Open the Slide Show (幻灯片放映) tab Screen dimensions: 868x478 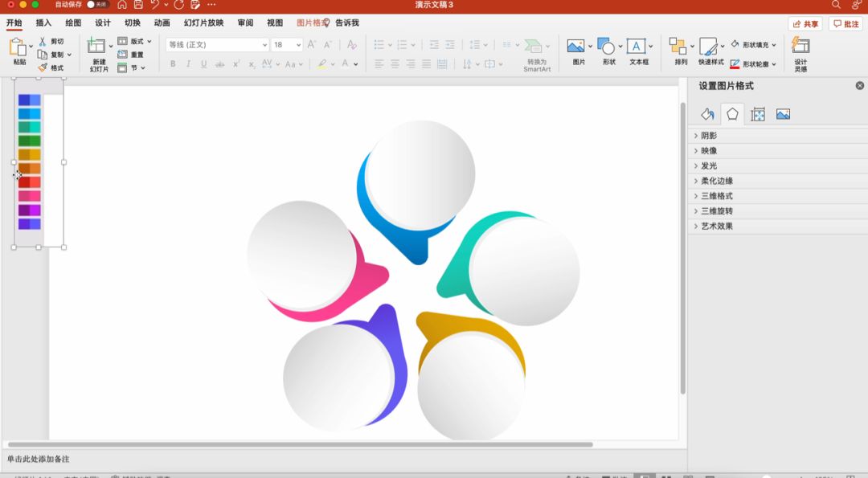click(x=203, y=22)
